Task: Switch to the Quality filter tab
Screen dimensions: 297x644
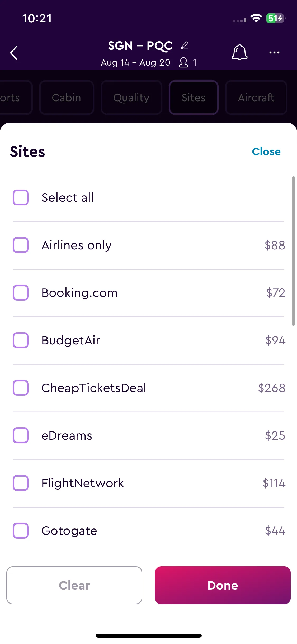Action: click(131, 98)
